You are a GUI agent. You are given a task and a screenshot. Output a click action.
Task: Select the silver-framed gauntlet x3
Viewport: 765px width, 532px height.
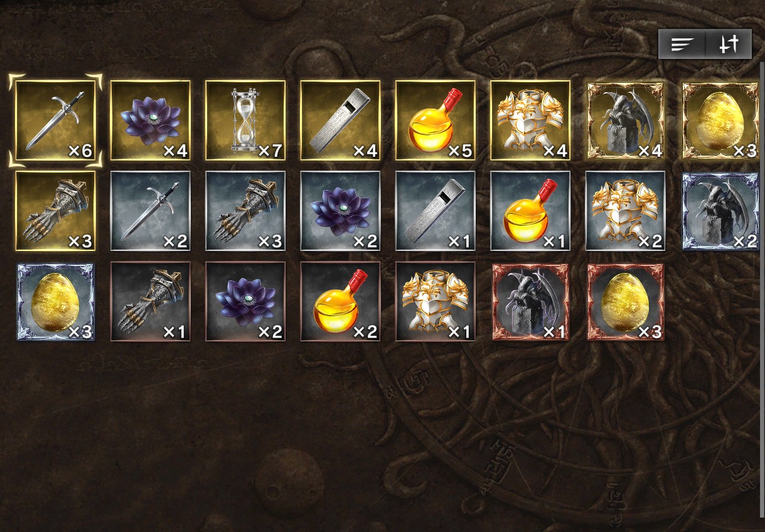pyautogui.click(x=245, y=211)
